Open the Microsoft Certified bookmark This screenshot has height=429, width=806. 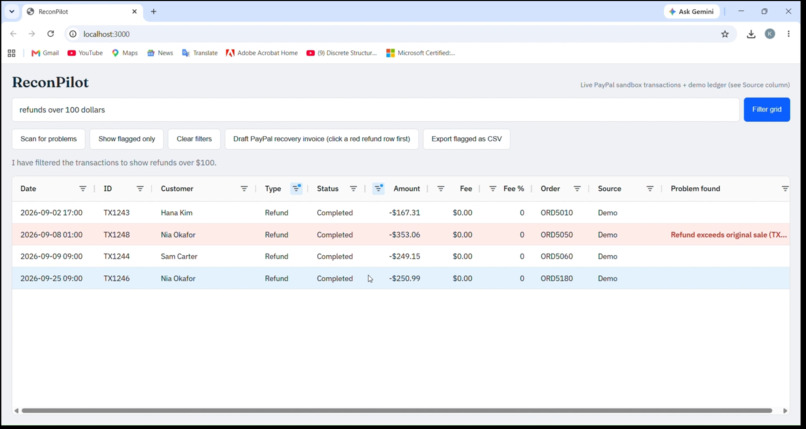point(420,53)
